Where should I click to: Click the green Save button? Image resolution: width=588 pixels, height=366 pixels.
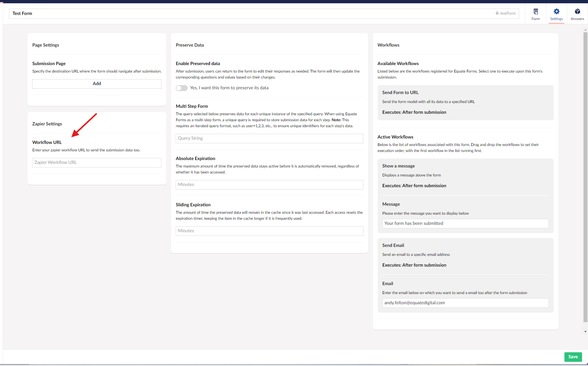(x=573, y=357)
